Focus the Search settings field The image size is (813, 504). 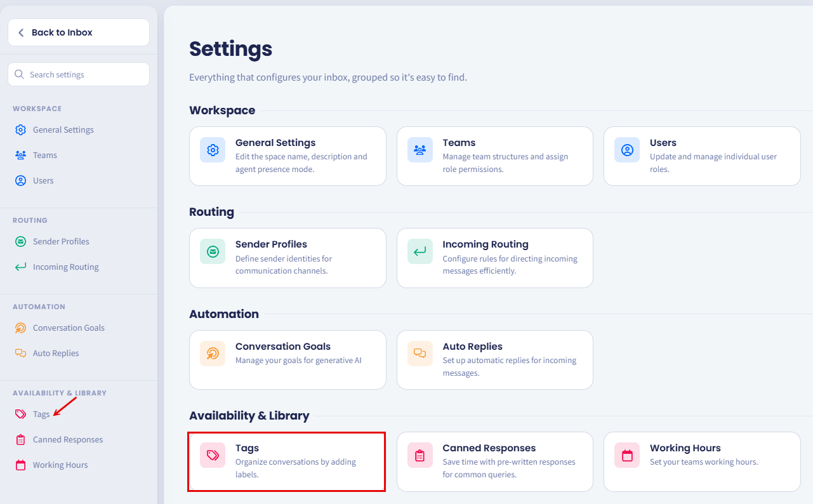point(79,74)
